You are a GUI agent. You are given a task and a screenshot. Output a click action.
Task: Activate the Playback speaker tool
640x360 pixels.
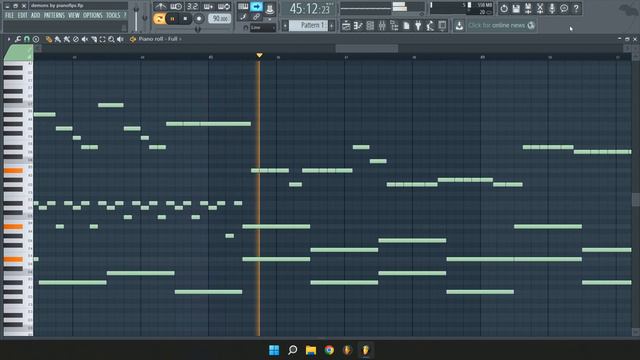coord(120,39)
